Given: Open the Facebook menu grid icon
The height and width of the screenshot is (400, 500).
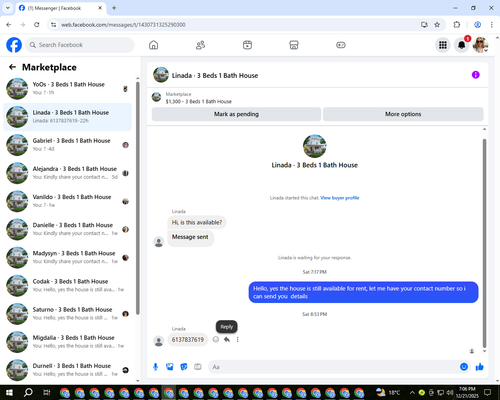Looking at the screenshot, I should click(443, 45).
